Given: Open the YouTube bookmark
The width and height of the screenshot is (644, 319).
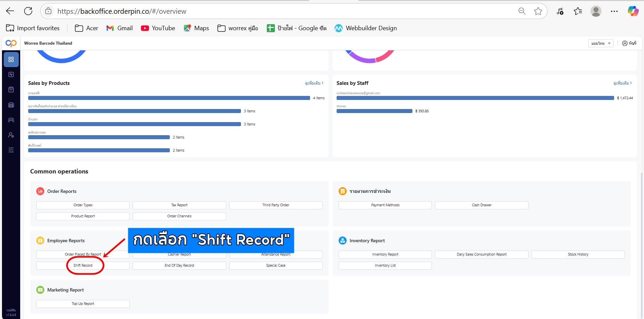Looking at the screenshot, I should [158, 28].
